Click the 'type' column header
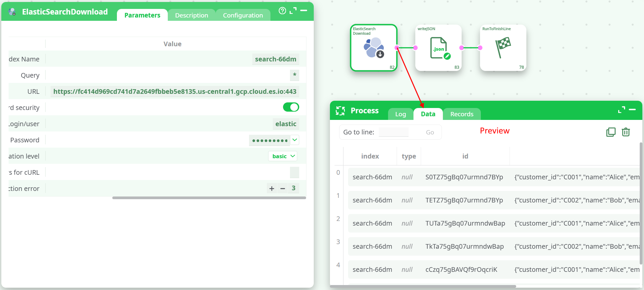Image resolution: width=644 pixels, height=290 pixels. [409, 156]
